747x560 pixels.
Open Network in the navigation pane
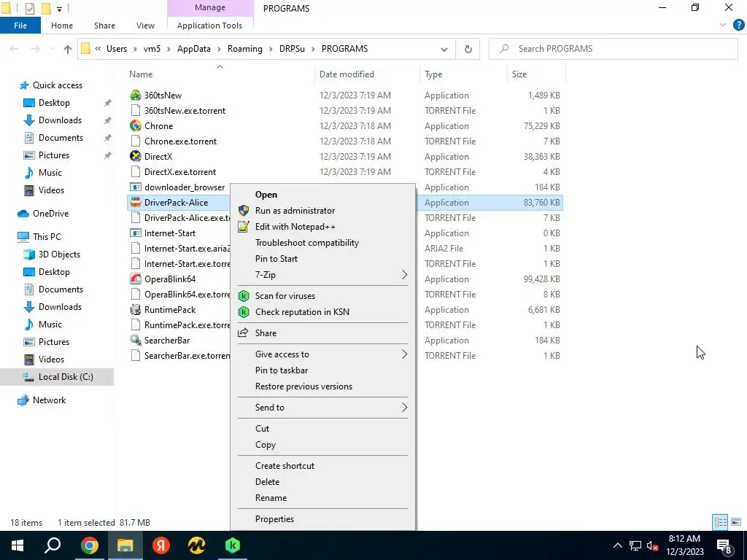pos(49,400)
